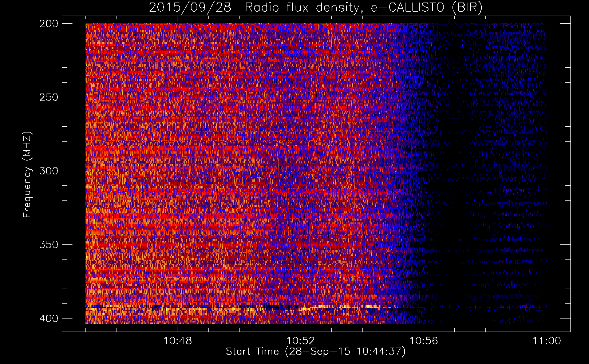Viewport: 589px width, 364px height.
Task: Click the 11:00 time tick label
Action: click(x=547, y=341)
